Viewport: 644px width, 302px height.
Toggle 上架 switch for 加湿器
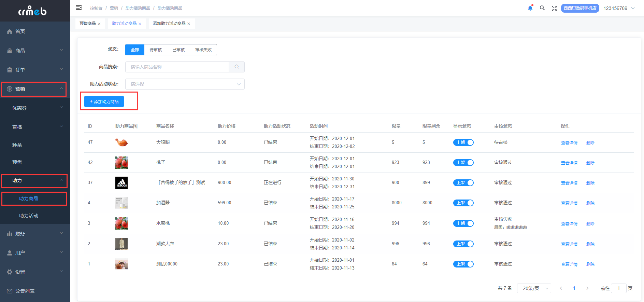click(463, 203)
